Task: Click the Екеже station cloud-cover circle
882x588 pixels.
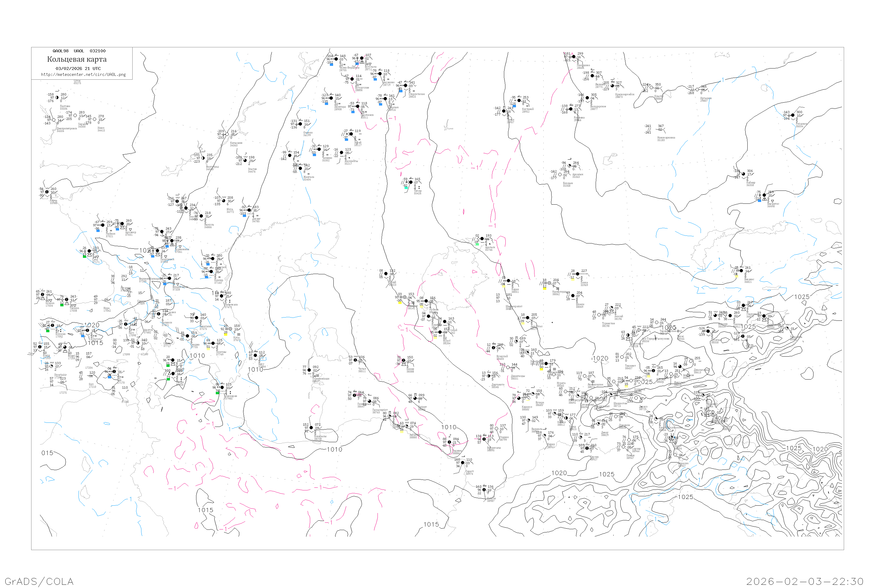Action: tap(403, 361)
